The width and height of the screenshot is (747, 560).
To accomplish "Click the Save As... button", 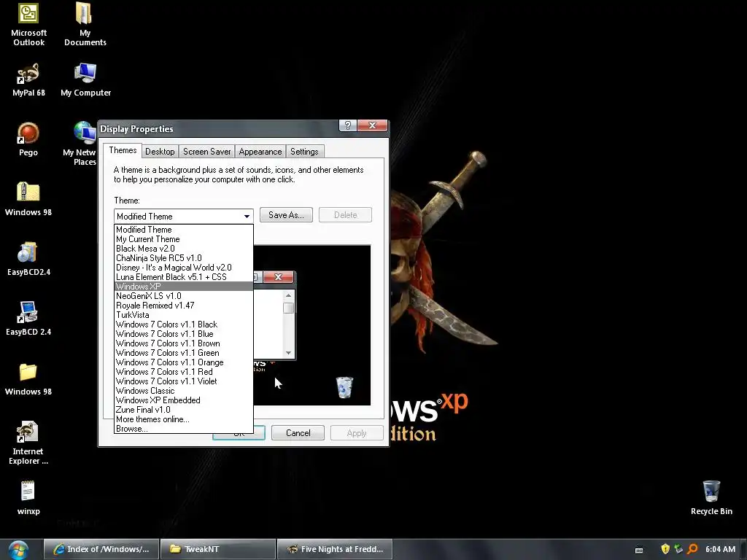I will (x=286, y=215).
